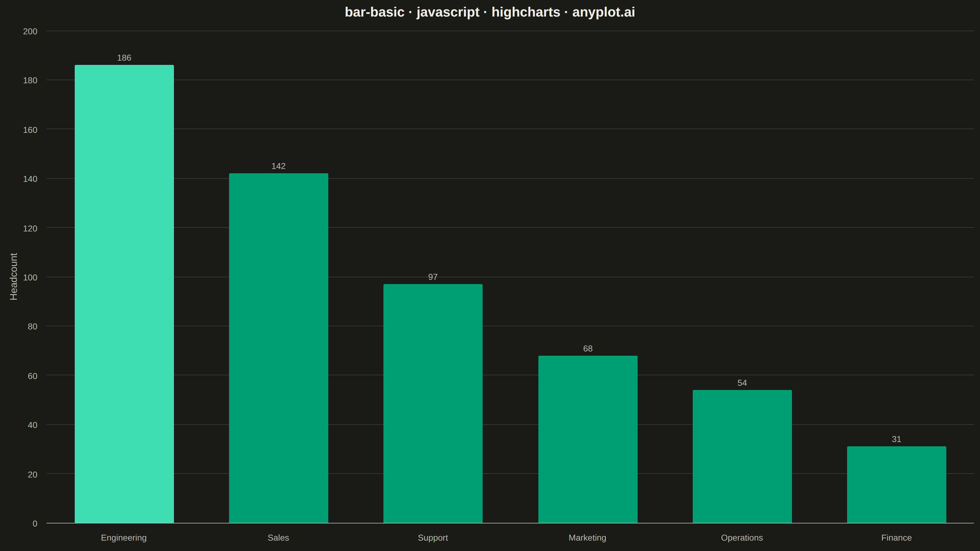Click the 97 data label
980x551 pixels.
[433, 277]
